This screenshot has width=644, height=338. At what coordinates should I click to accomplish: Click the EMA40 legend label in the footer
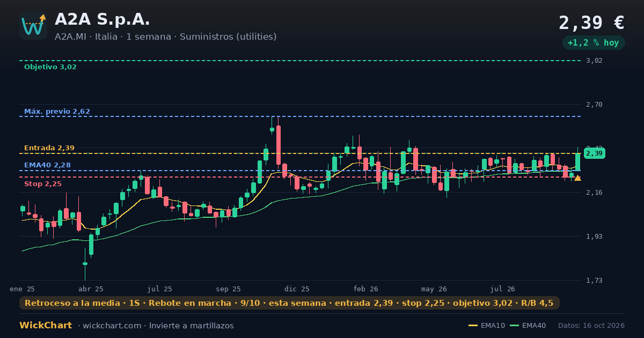click(534, 326)
